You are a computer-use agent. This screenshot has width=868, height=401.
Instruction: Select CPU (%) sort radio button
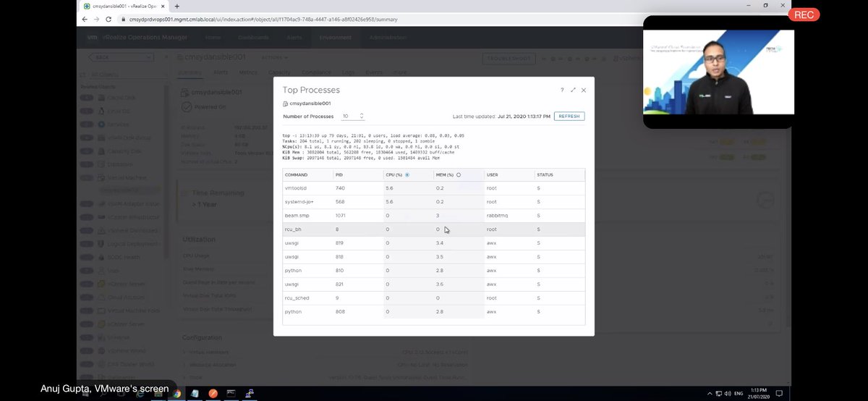[x=407, y=174]
